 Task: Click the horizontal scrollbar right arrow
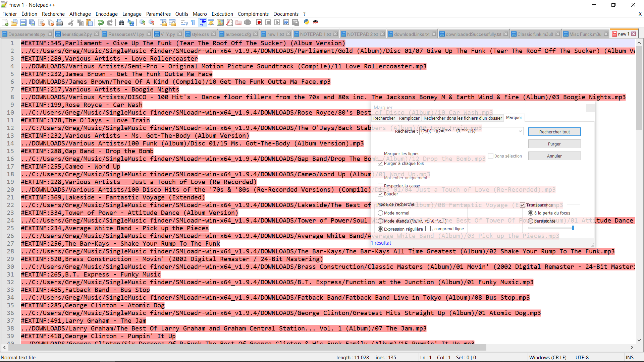[632, 347]
